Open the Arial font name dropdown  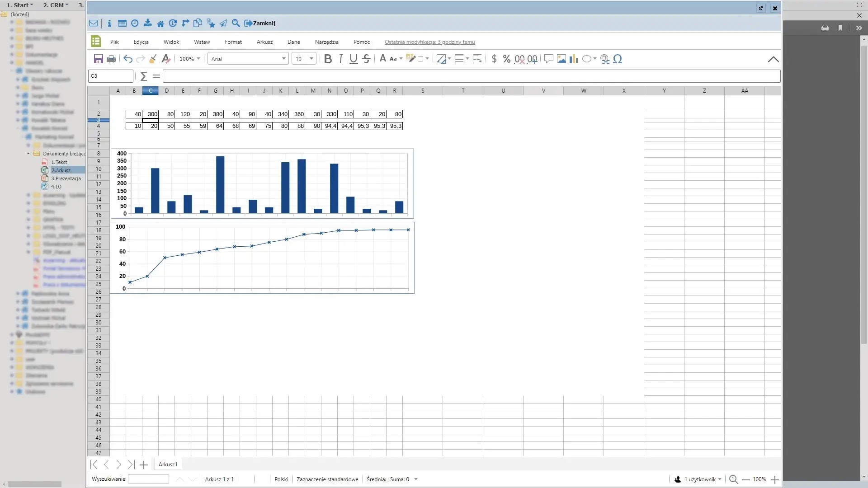[283, 59]
